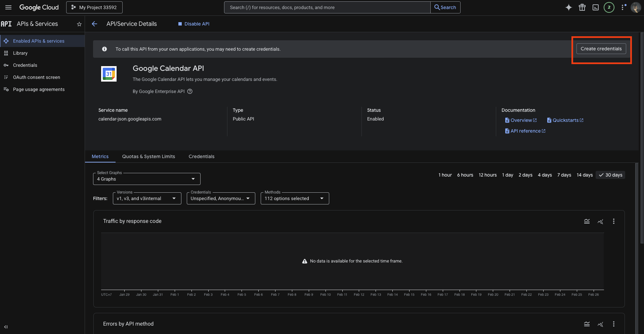The image size is (644, 334).
Task: Focus the resource search input field
Action: [x=327, y=7]
